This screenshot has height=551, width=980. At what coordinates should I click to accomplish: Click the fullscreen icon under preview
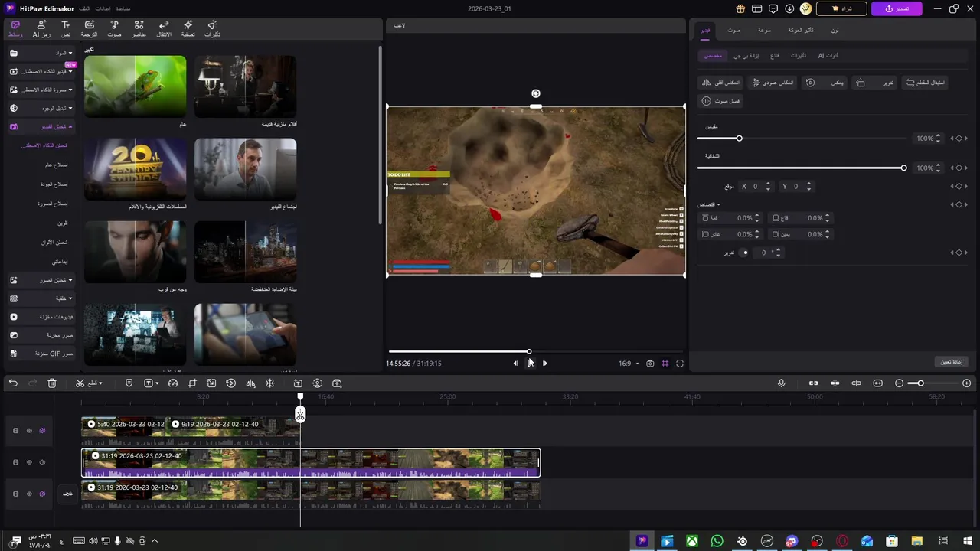point(680,364)
